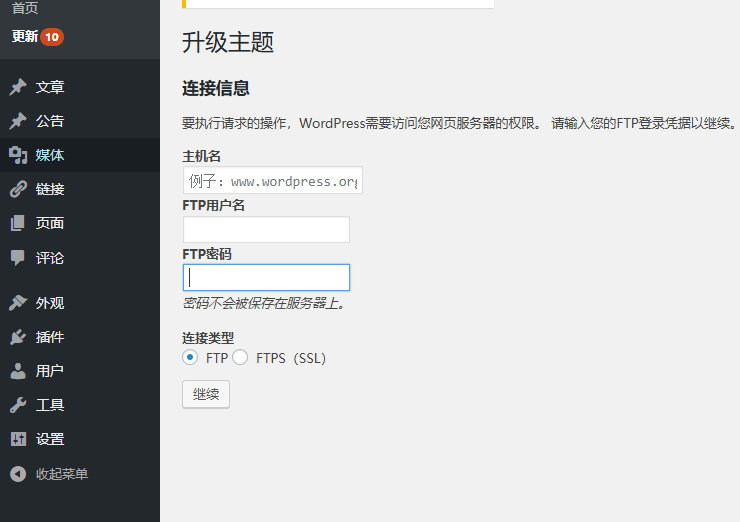Collapse the sidebar via 收起菜单
Image resolution: width=740 pixels, height=522 pixels.
coord(62,474)
